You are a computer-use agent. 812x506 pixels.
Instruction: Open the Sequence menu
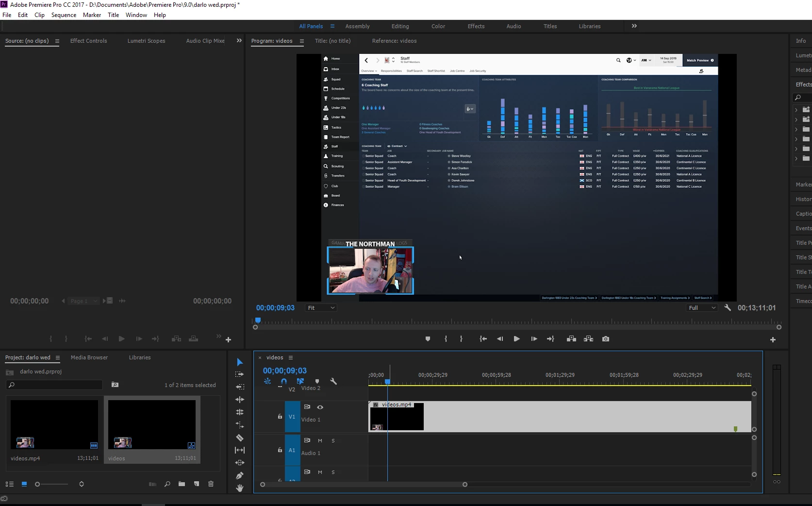point(64,15)
